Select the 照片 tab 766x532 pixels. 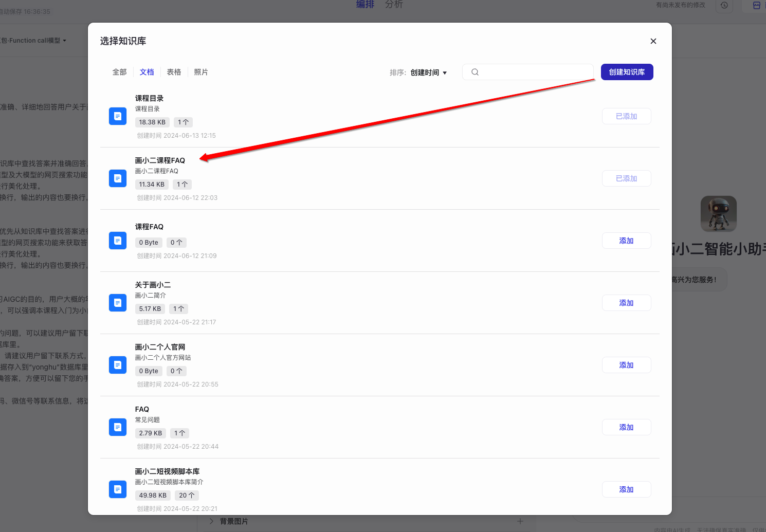[201, 72]
